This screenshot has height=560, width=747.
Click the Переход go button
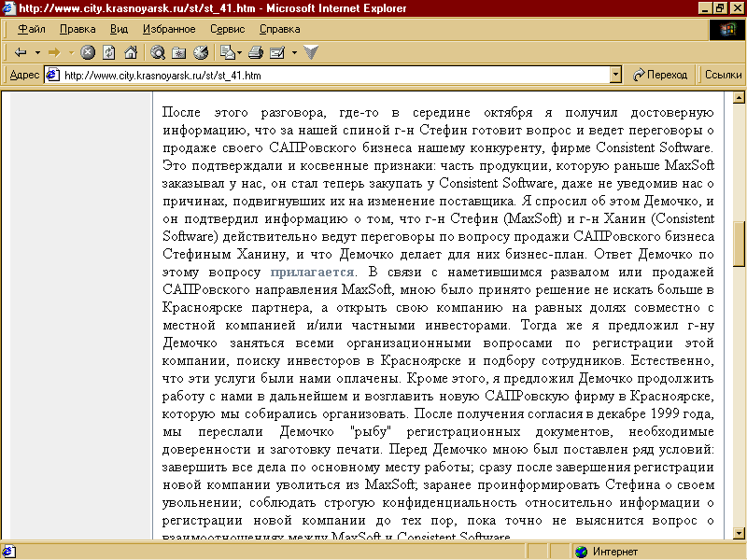[660, 75]
